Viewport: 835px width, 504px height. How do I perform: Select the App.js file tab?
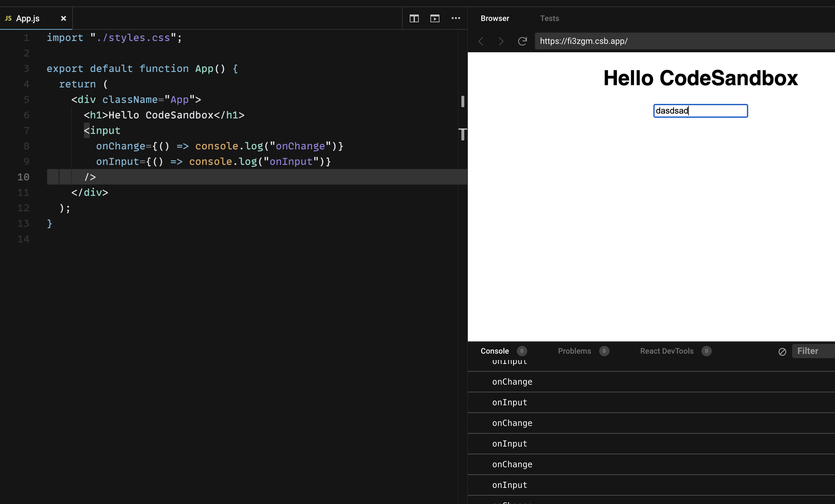(x=36, y=18)
